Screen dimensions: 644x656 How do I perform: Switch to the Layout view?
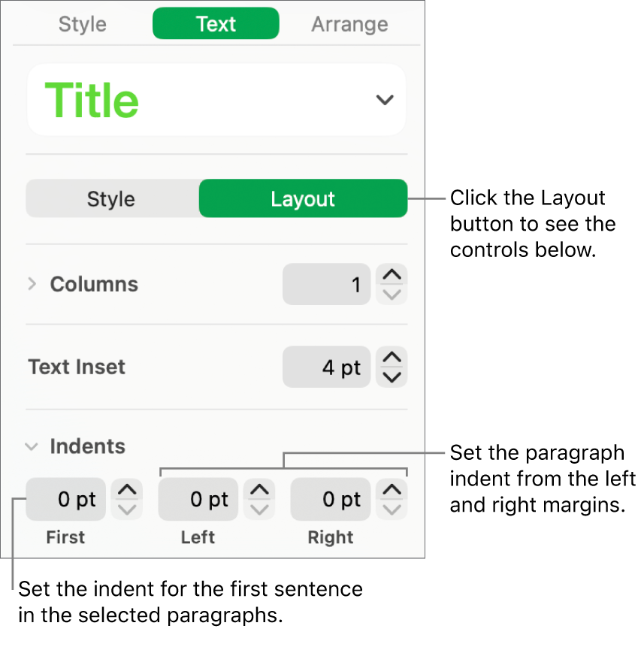[x=303, y=198]
